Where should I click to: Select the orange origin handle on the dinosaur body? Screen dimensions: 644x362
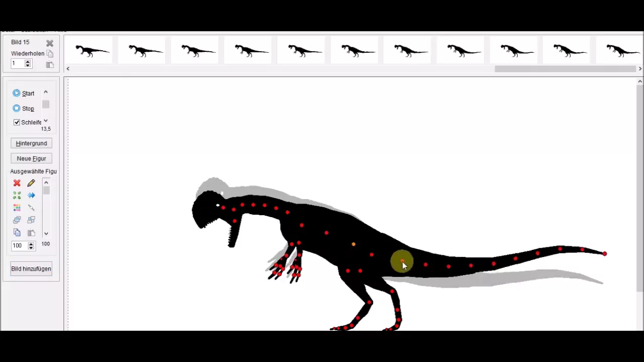(x=354, y=244)
